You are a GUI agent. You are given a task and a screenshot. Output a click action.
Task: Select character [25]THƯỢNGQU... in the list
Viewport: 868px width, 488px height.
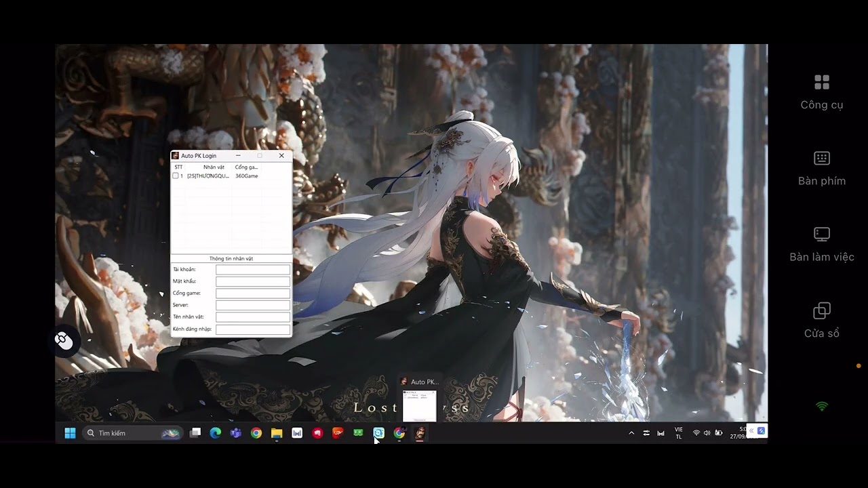pos(208,176)
